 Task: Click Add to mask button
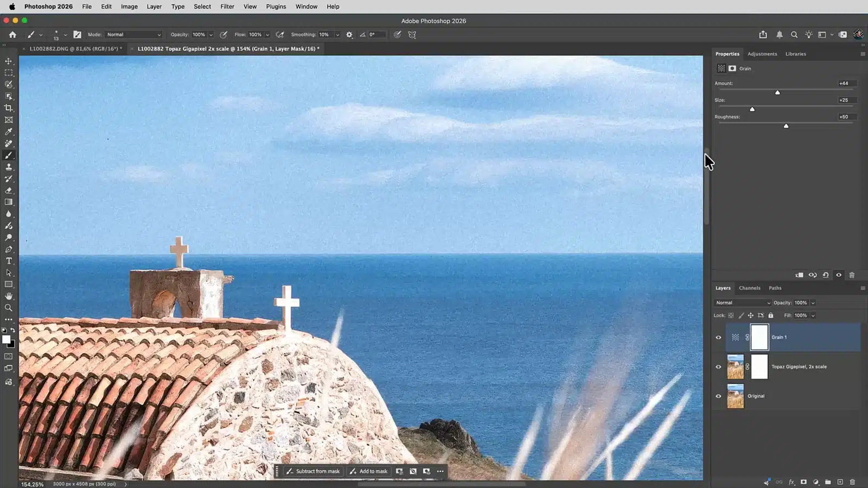(x=369, y=471)
